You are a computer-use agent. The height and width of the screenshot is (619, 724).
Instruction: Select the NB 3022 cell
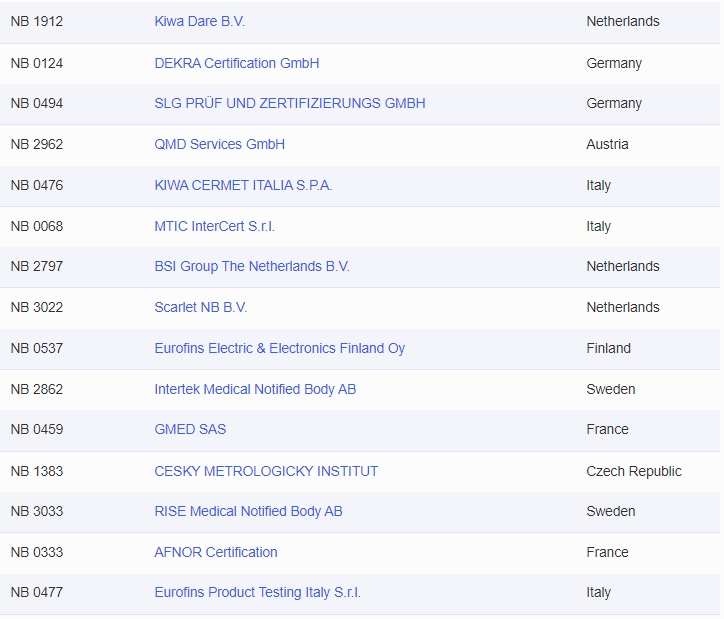[x=37, y=307]
